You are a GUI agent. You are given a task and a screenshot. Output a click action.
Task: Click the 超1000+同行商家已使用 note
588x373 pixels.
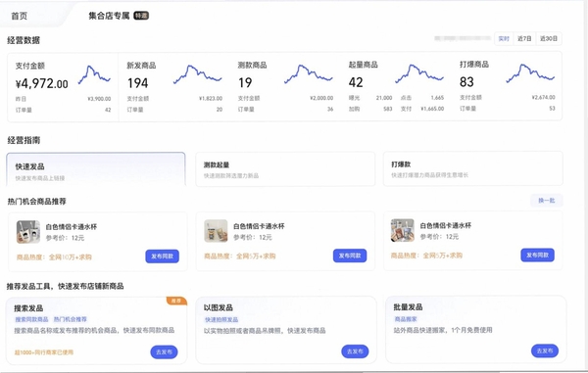[x=44, y=352]
